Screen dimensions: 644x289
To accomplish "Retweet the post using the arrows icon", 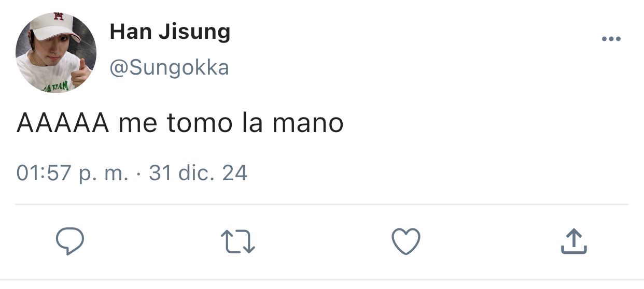I will pos(237,242).
